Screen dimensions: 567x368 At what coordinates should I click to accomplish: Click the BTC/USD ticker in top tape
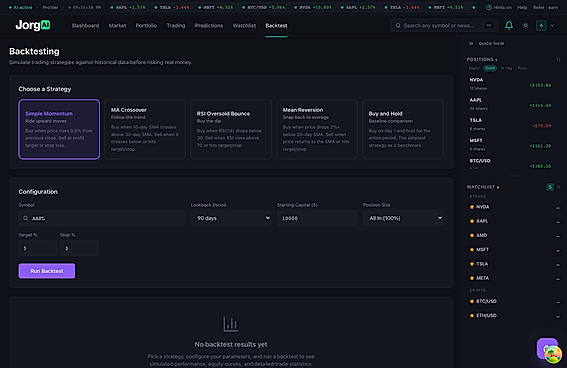tap(264, 7)
